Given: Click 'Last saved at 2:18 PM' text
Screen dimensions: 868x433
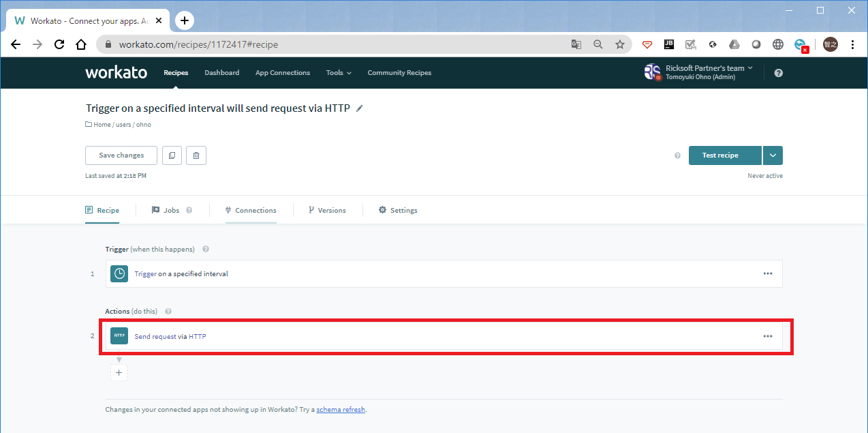Looking at the screenshot, I should [x=116, y=176].
